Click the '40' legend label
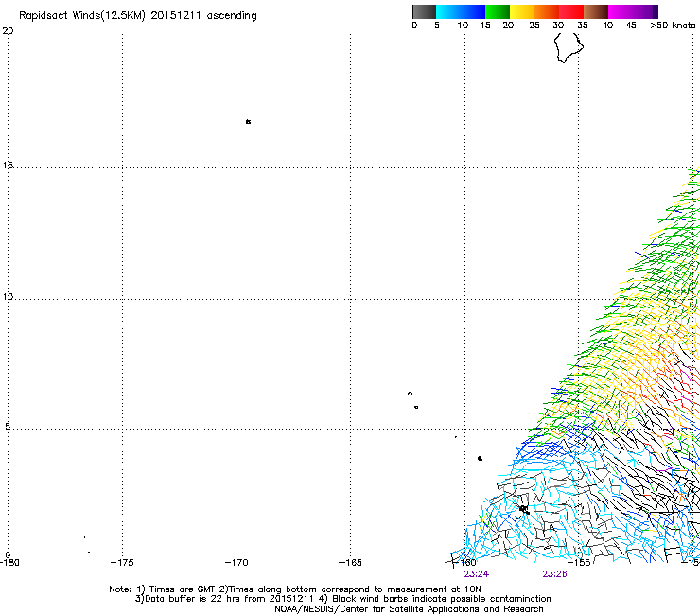 [607, 26]
